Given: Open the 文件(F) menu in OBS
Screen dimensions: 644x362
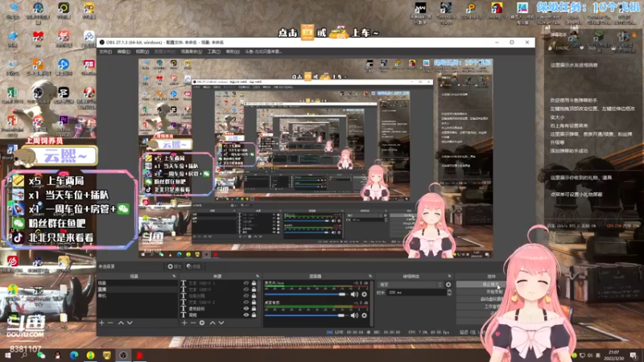Looking at the screenshot, I should (105, 51).
